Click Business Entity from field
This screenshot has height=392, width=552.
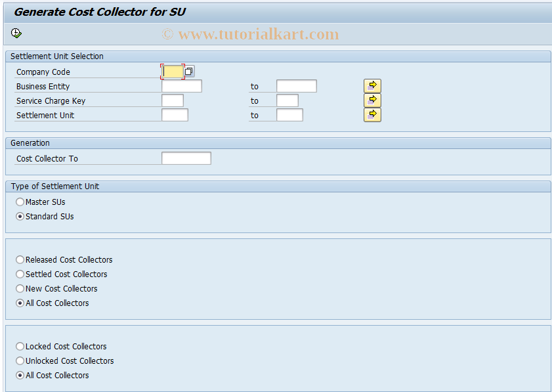pos(182,86)
